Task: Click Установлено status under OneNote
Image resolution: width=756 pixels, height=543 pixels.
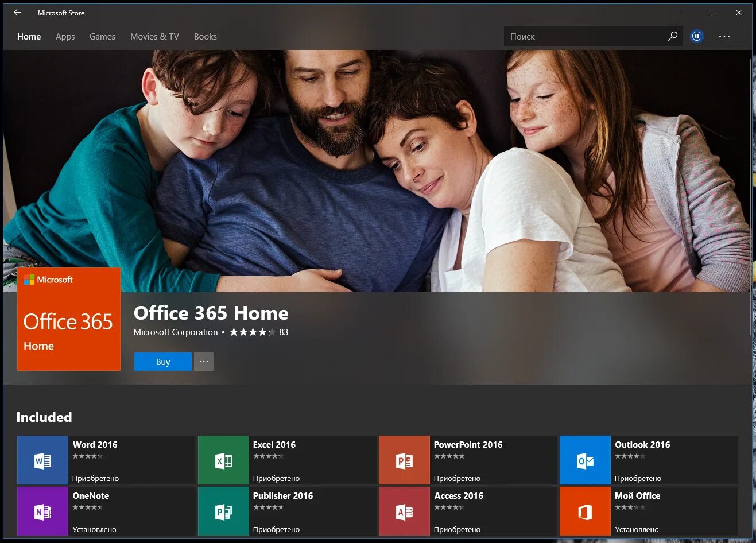Action: tap(94, 529)
